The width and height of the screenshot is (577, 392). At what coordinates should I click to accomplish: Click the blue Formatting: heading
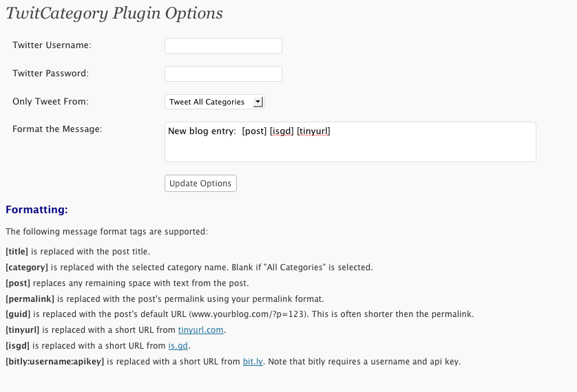36,209
